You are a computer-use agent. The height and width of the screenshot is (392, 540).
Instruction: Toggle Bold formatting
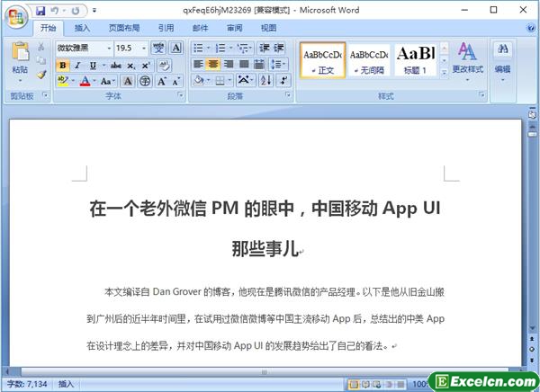coord(63,65)
